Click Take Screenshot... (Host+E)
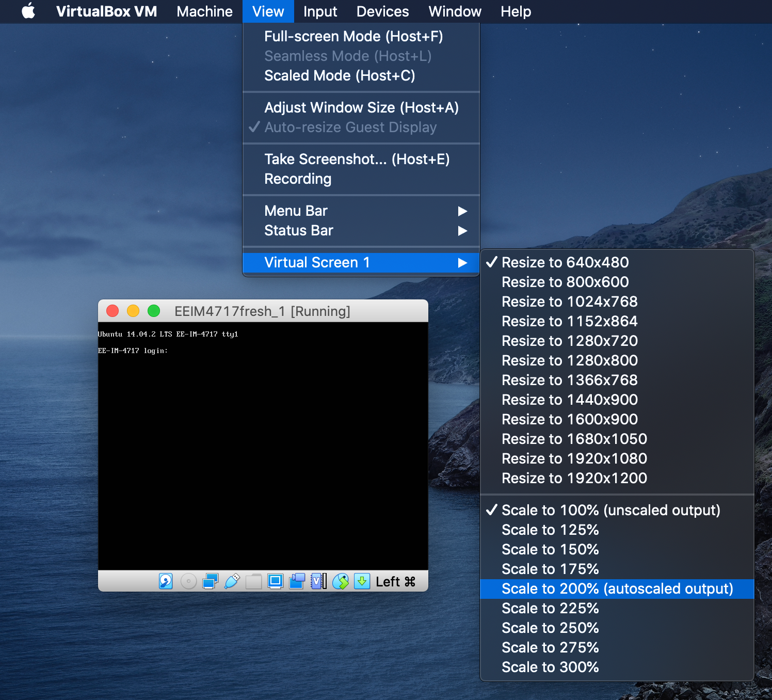Image resolution: width=772 pixels, height=700 pixels. [x=357, y=159]
